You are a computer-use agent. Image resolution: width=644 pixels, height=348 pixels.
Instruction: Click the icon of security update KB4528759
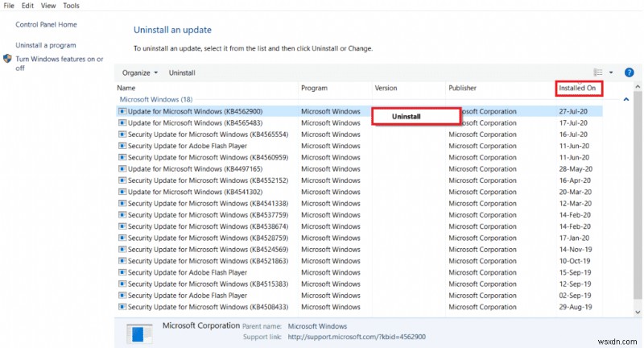click(x=122, y=238)
